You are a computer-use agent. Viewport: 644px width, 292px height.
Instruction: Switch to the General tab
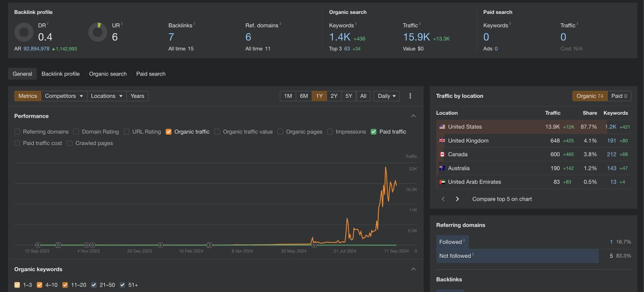pos(23,74)
